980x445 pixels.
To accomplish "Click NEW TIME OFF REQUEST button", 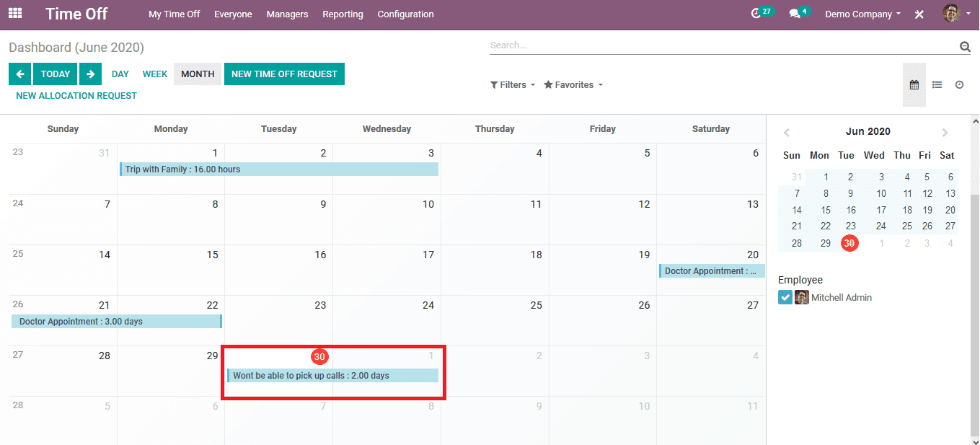I will tap(284, 74).
